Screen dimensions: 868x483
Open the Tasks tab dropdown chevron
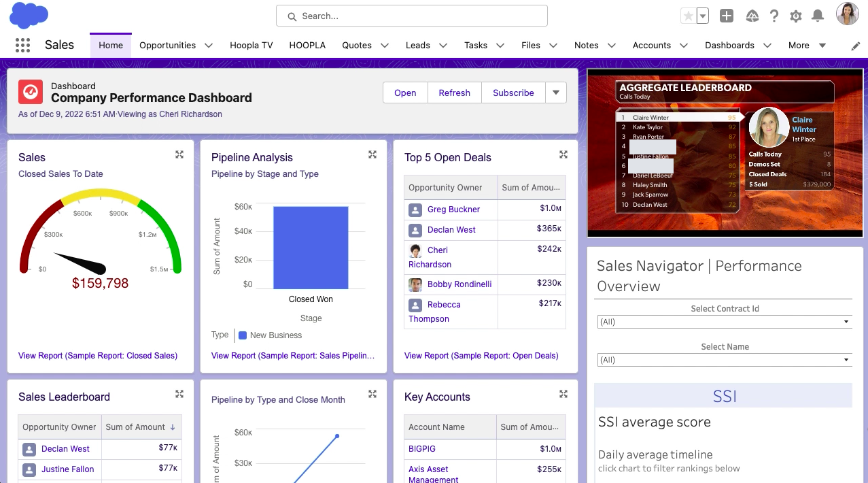coord(500,46)
